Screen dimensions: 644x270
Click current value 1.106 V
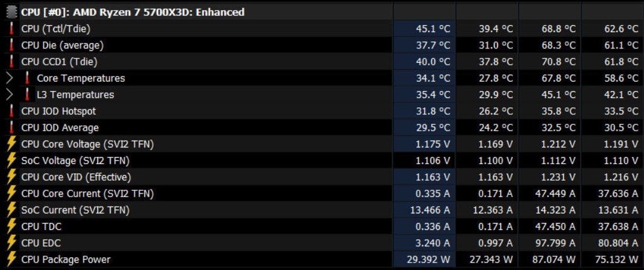(434, 160)
